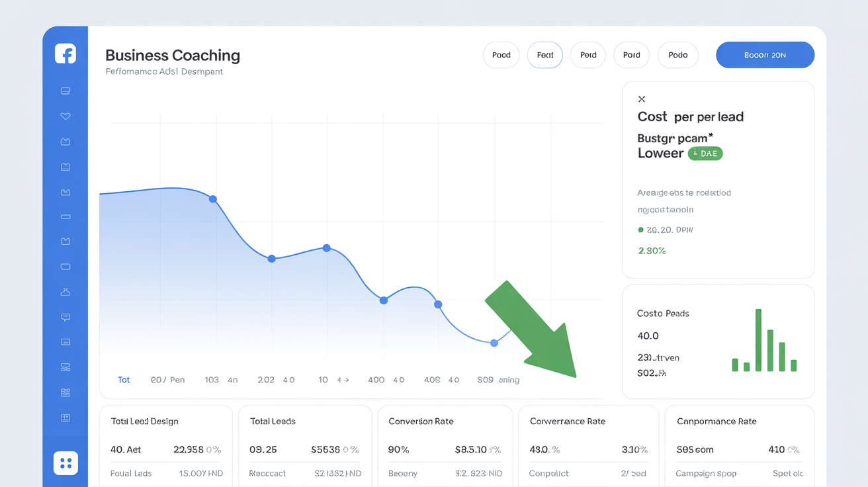868x487 pixels.
Task: Toggle the Podo filter pill
Action: (677, 55)
